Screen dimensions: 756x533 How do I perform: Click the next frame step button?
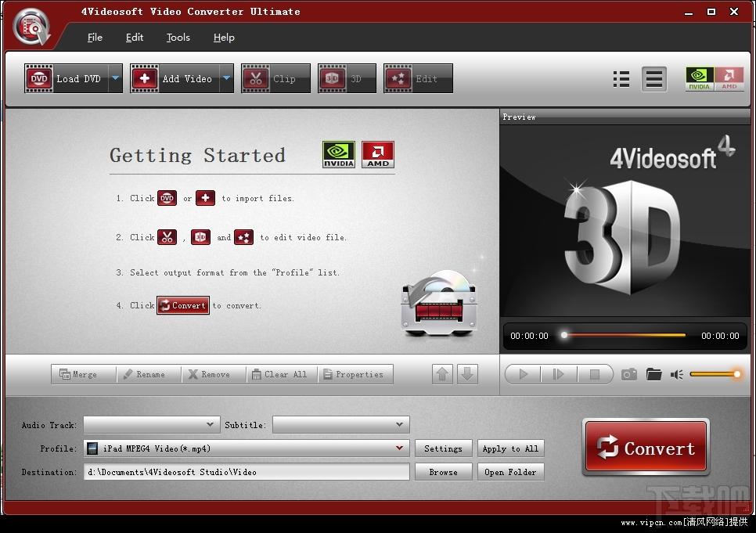click(x=559, y=375)
